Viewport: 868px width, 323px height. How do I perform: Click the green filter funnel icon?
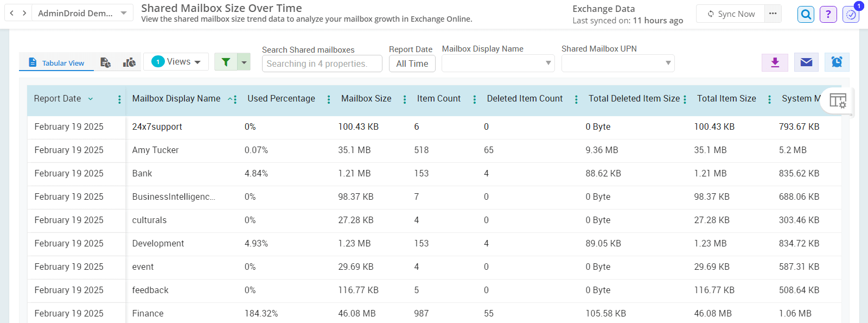(x=226, y=62)
